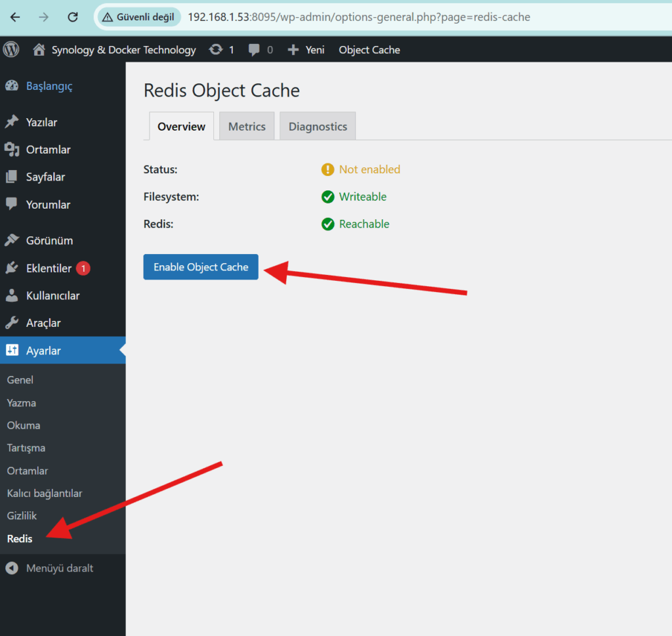Go to Yazılar posts menu
The width and height of the screenshot is (672, 636).
41,122
